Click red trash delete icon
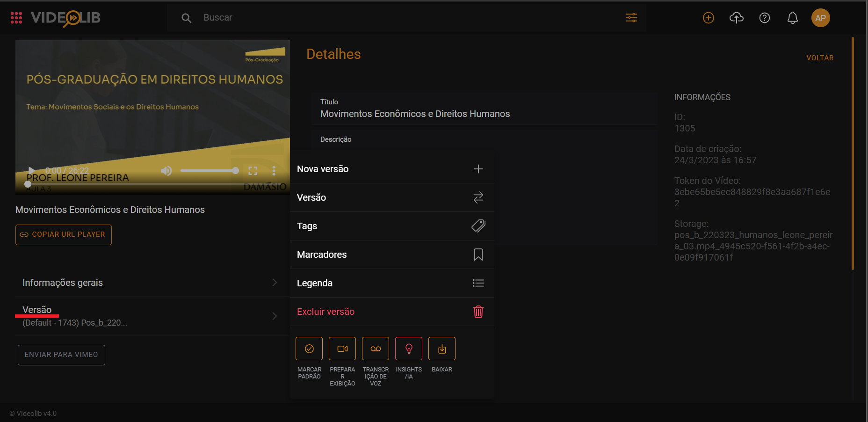Viewport: 868px width, 422px height. [478, 312]
